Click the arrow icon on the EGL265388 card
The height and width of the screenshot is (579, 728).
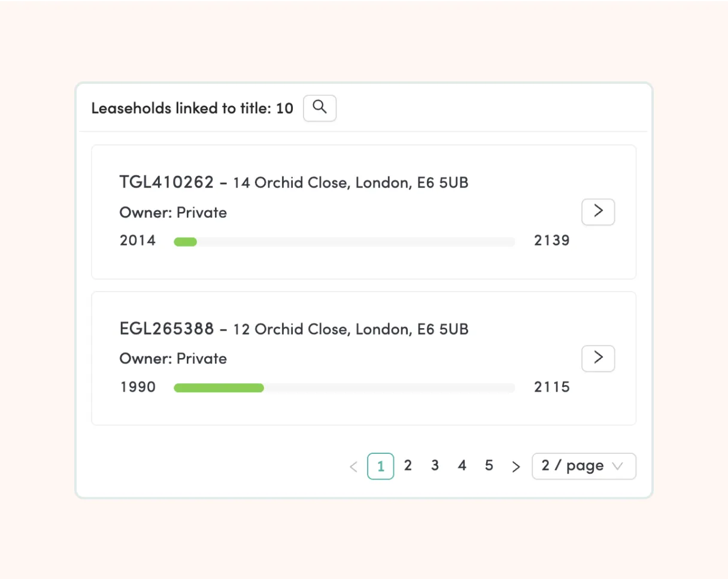(x=598, y=358)
